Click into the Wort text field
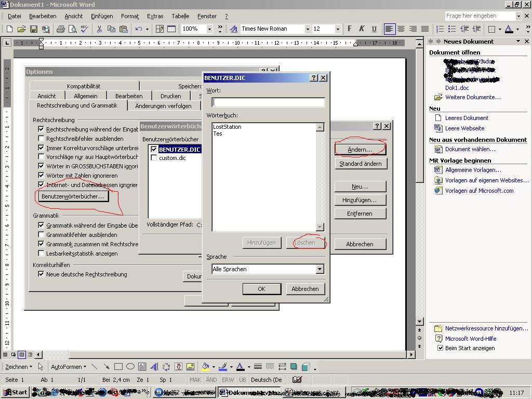Image resolution: width=532 pixels, height=399 pixels. [x=268, y=102]
